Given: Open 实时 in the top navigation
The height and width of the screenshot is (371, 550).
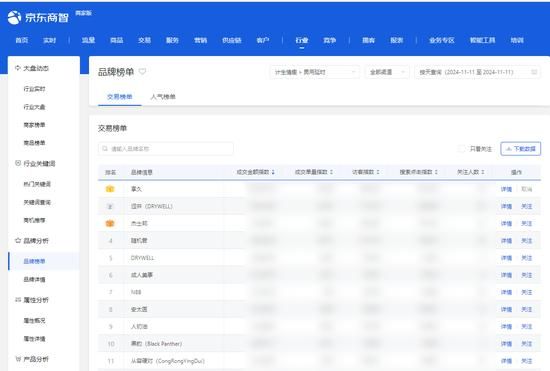Looking at the screenshot, I should [49, 40].
